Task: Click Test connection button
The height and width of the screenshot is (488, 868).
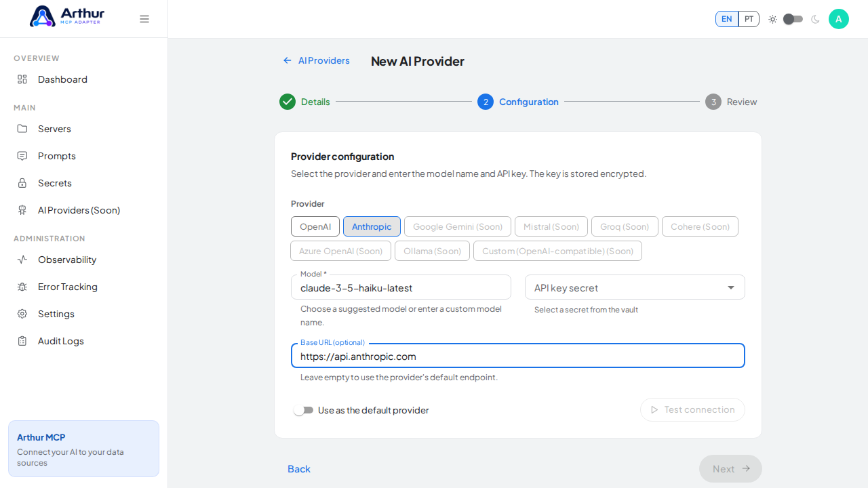Action: (x=692, y=409)
